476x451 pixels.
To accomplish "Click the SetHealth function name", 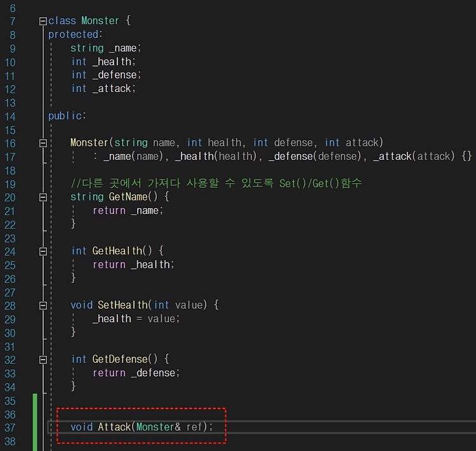I will tap(122, 305).
